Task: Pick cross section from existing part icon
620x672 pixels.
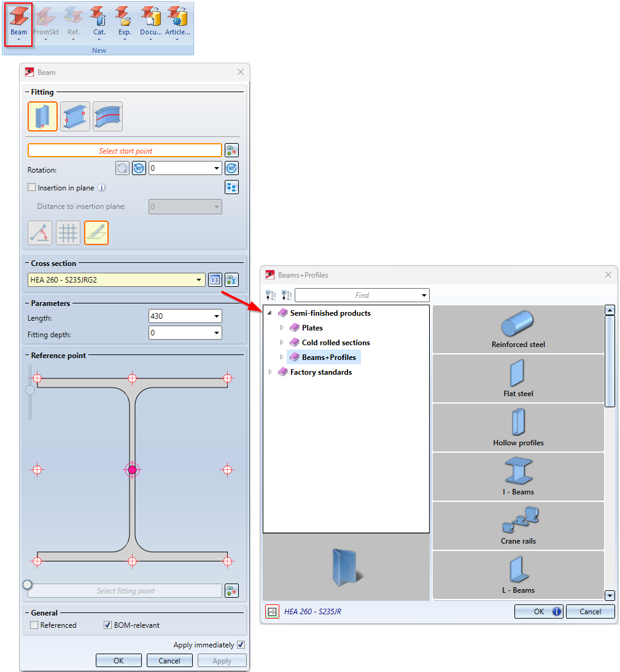Action: click(x=231, y=280)
